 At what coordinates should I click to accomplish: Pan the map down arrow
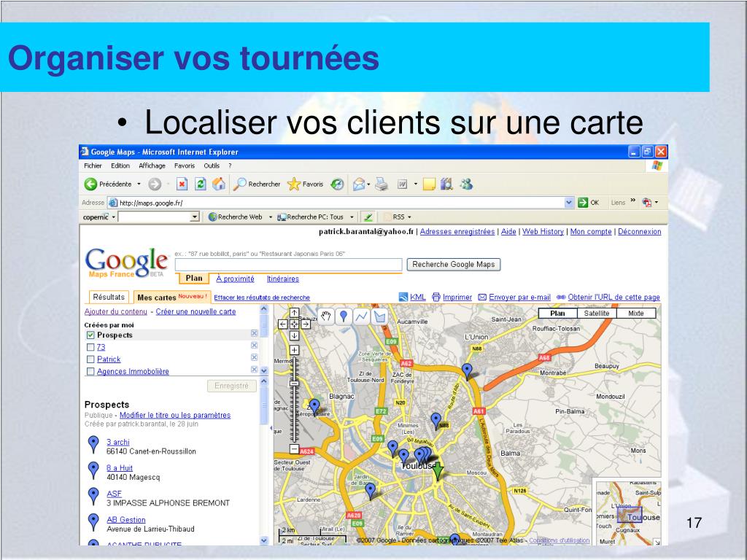pyautogui.click(x=295, y=335)
